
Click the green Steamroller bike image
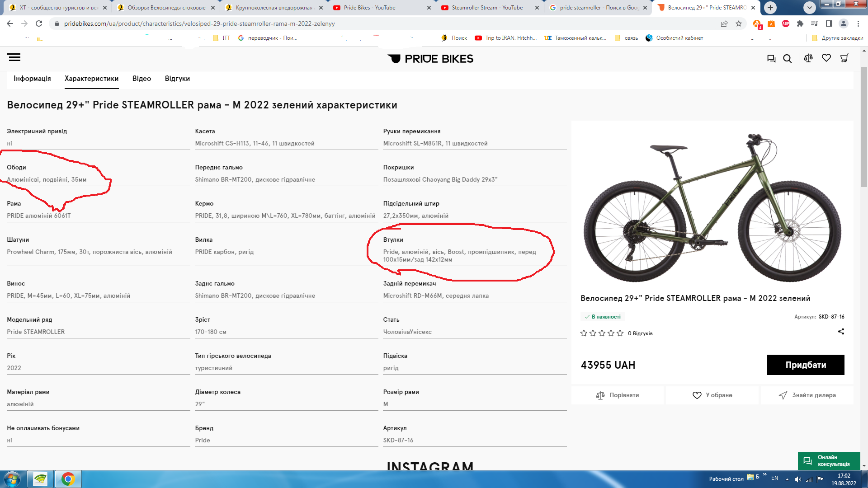click(712, 208)
